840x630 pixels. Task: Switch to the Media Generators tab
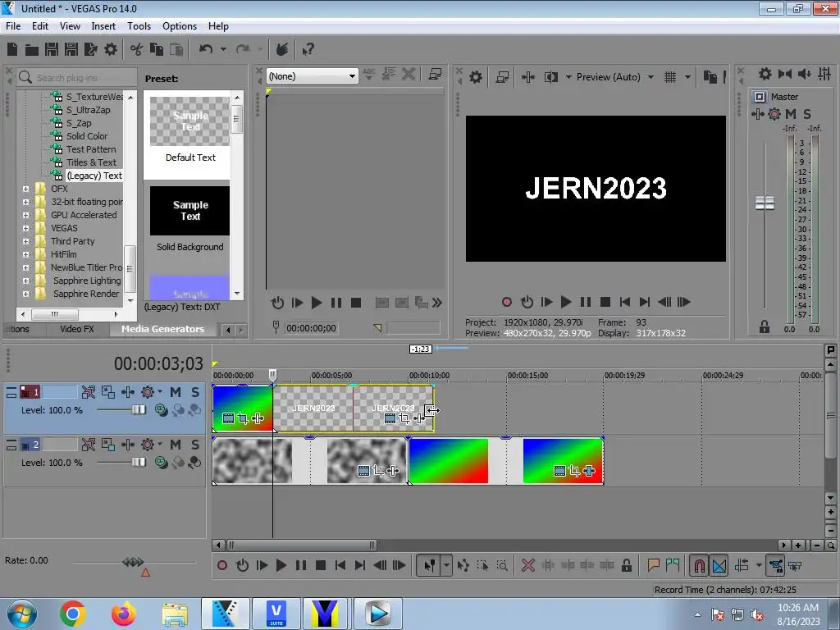163,329
